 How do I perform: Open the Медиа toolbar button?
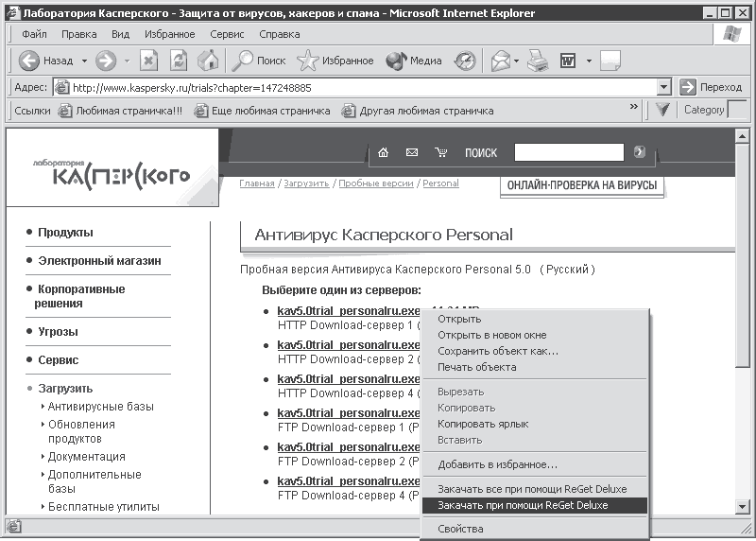tap(414, 61)
